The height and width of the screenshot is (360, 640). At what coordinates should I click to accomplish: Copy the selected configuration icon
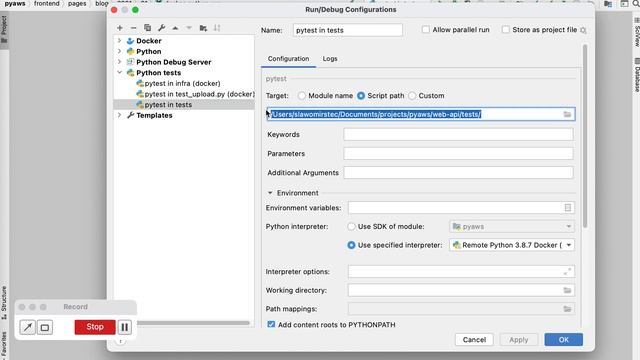(147, 28)
